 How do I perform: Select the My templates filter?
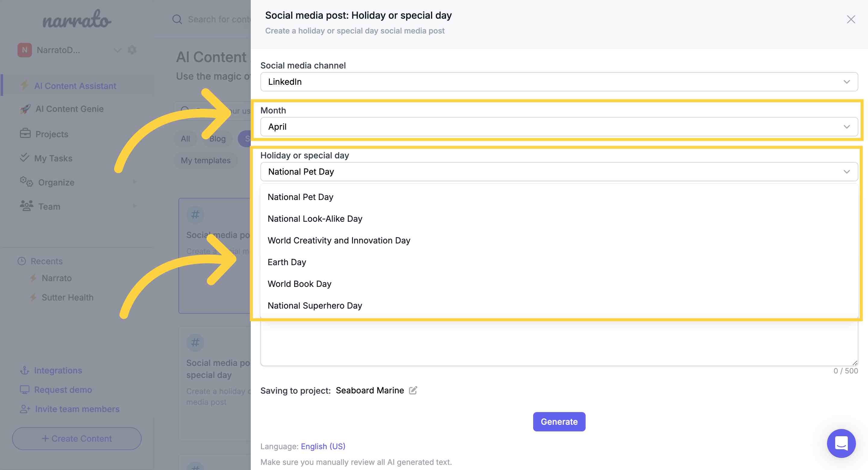click(x=206, y=160)
